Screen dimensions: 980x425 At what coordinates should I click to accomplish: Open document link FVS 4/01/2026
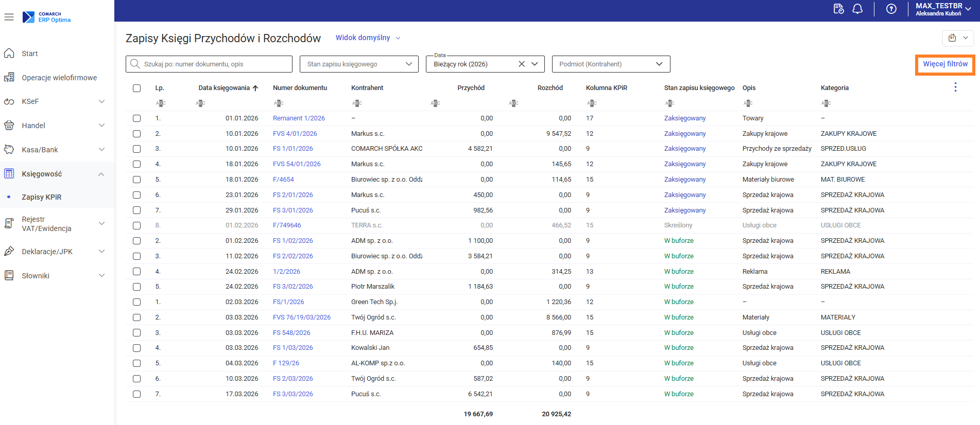(295, 134)
